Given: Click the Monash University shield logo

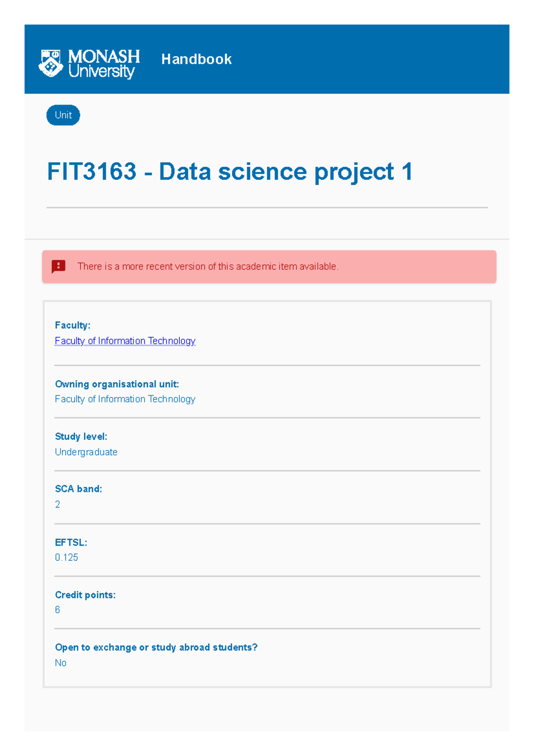Looking at the screenshot, I should click(50, 62).
